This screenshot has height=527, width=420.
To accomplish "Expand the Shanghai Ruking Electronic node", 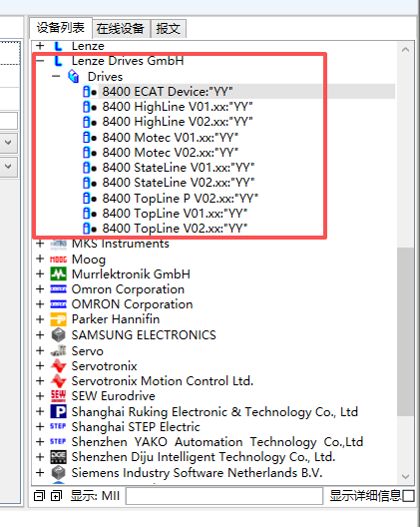I will 40,411.
